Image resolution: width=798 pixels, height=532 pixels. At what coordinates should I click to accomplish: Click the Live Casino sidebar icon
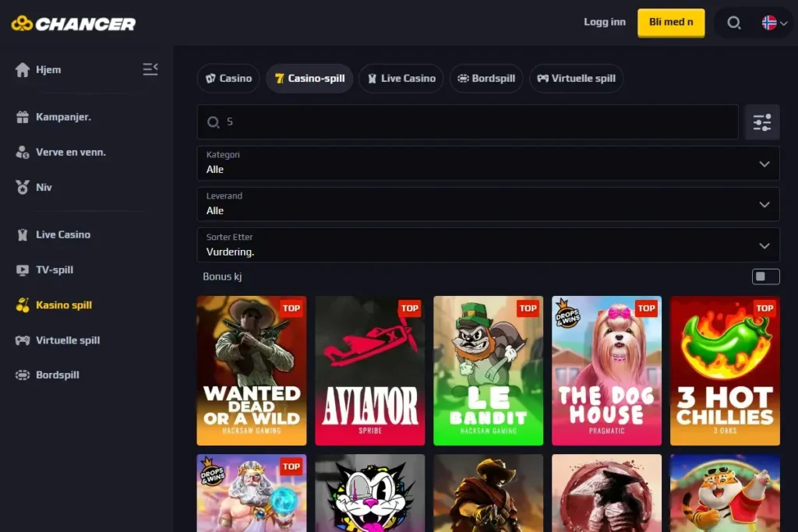(23, 234)
